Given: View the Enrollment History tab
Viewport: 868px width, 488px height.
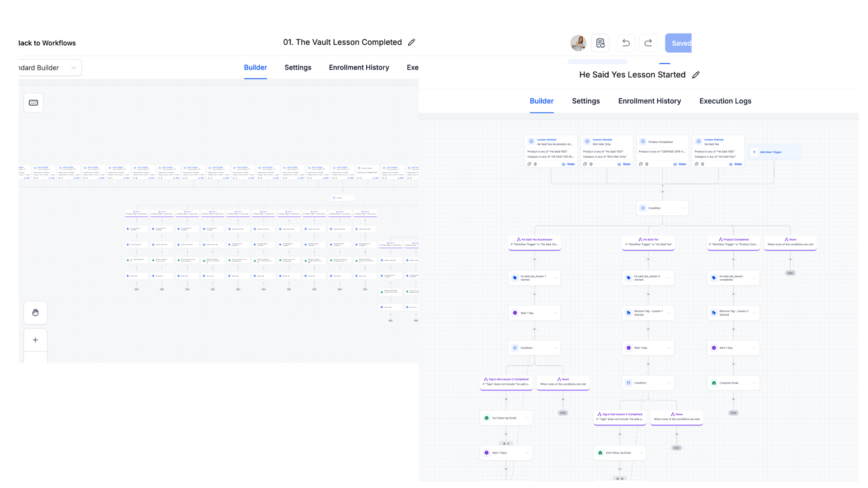Looking at the screenshot, I should tap(650, 101).
